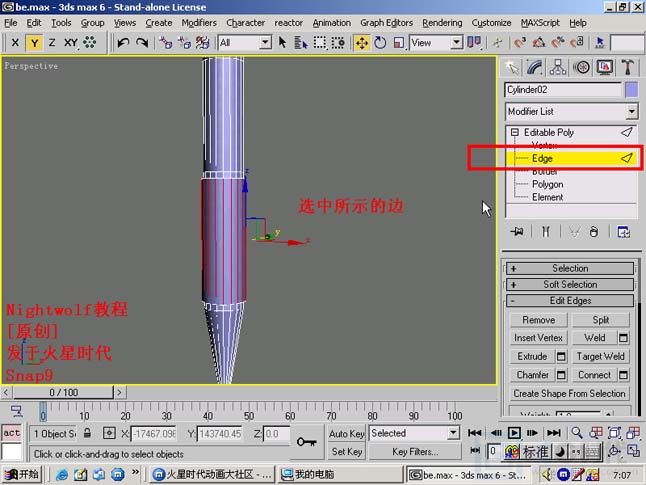Expand the Selection rollout
The image size is (646, 485).
[570, 268]
